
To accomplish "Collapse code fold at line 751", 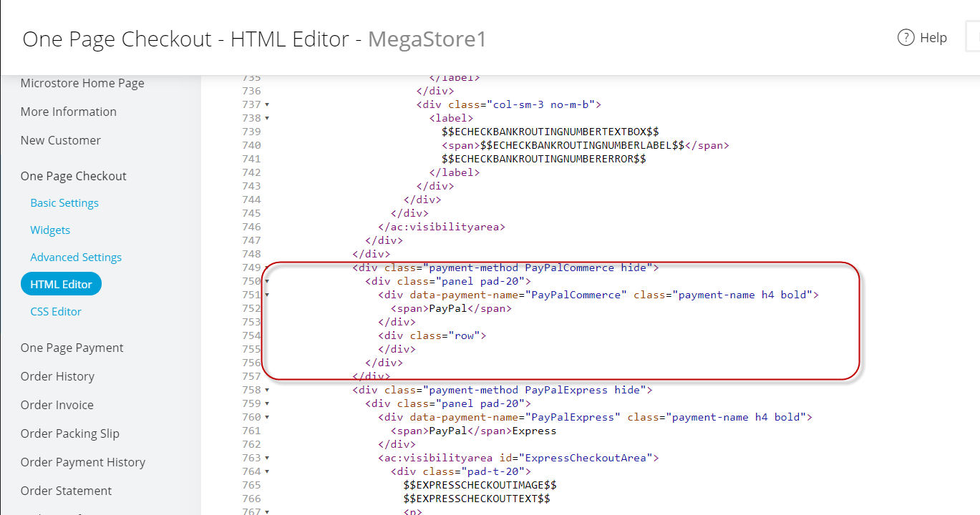I will pyautogui.click(x=267, y=295).
